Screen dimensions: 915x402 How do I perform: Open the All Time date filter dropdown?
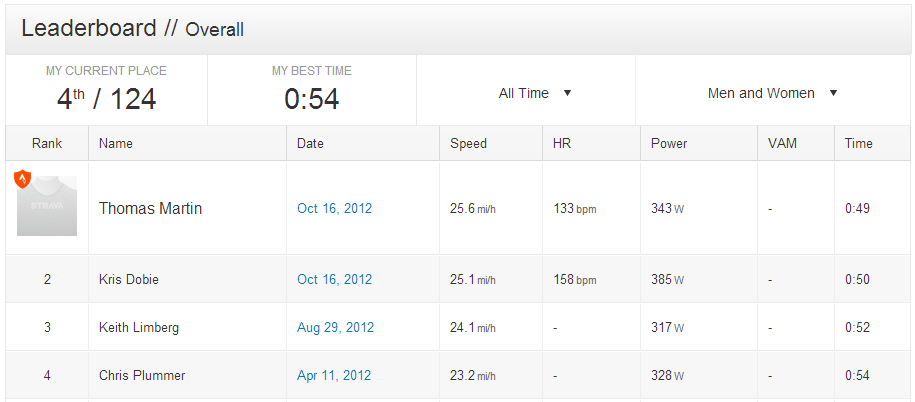click(525, 93)
